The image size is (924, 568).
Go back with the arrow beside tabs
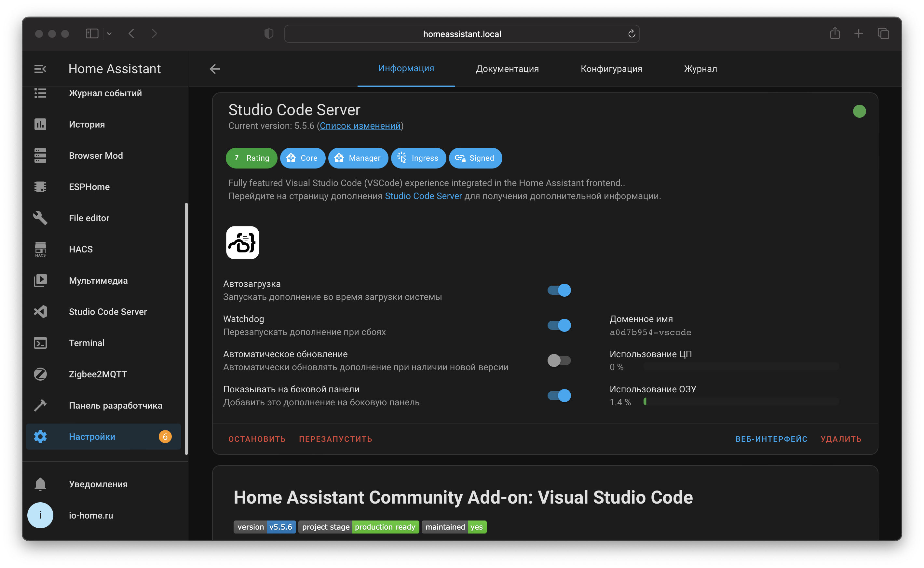tap(215, 69)
